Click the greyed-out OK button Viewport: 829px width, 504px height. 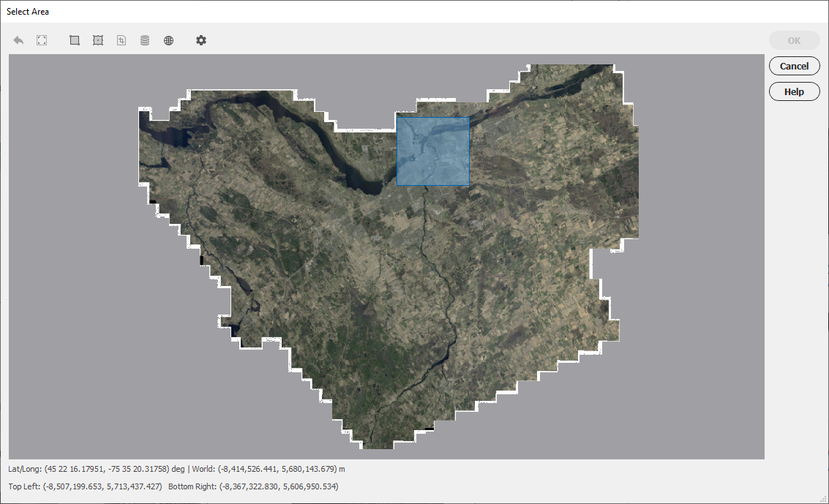[794, 41]
